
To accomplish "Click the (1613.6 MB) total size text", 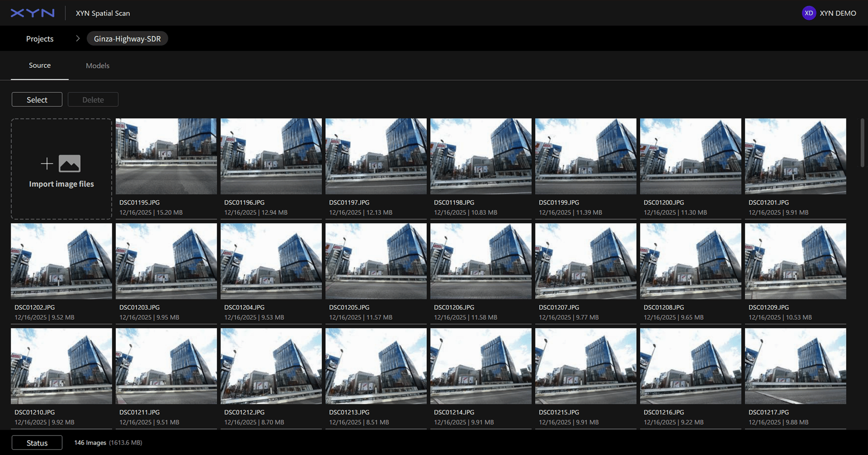I will pyautogui.click(x=125, y=443).
